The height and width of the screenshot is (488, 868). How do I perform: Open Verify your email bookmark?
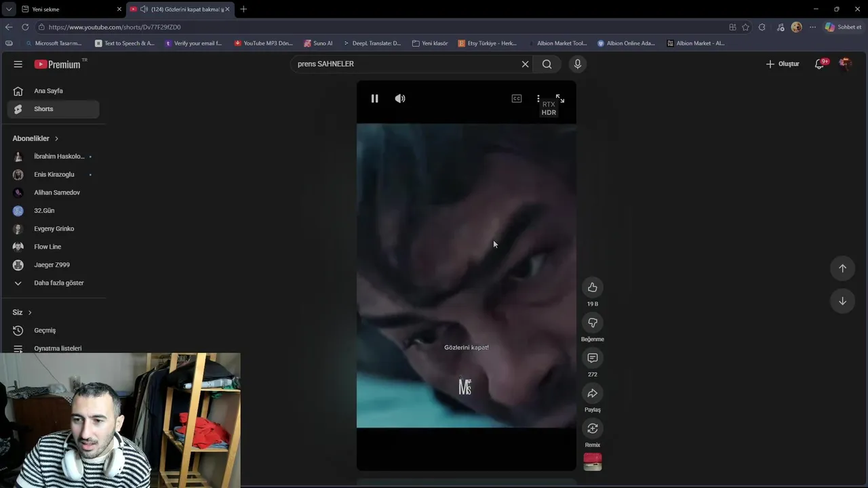coord(193,43)
